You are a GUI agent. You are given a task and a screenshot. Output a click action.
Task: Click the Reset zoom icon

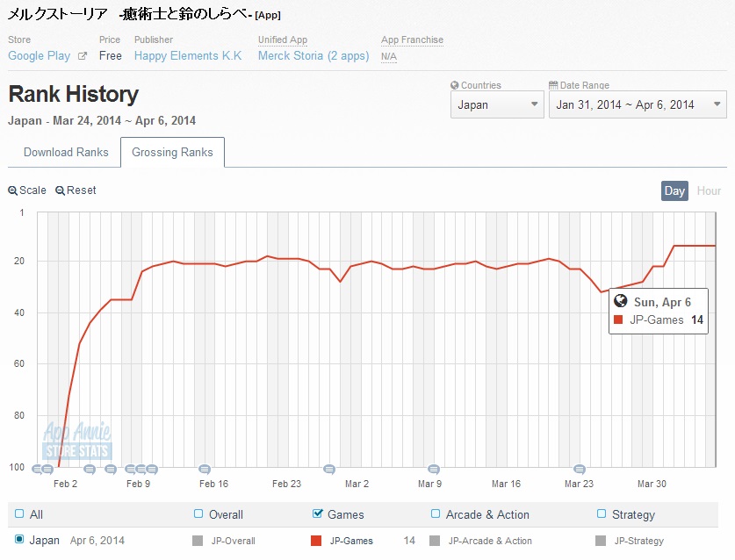click(x=60, y=190)
